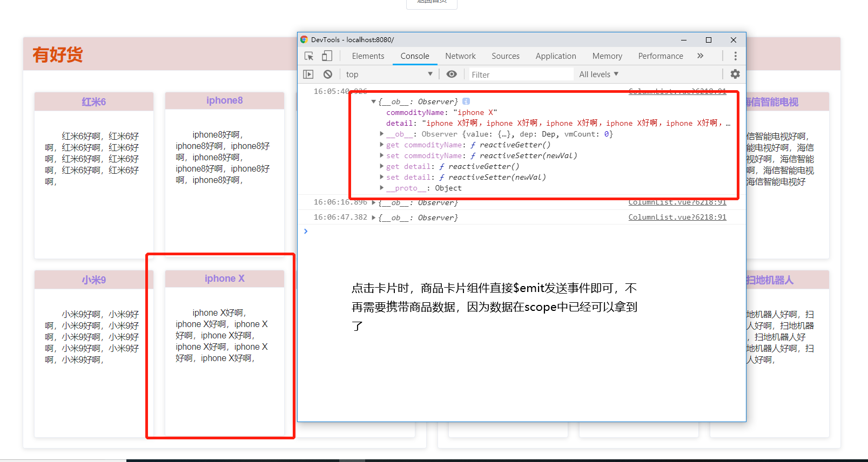Toggle device toolbar icon in DevTools
The width and height of the screenshot is (868, 462).
[327, 56]
